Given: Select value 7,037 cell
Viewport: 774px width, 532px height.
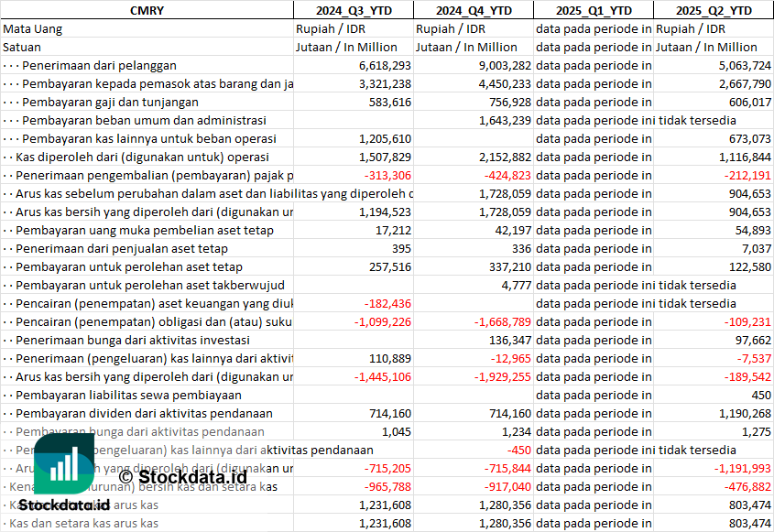Looking at the screenshot, I should point(714,249).
